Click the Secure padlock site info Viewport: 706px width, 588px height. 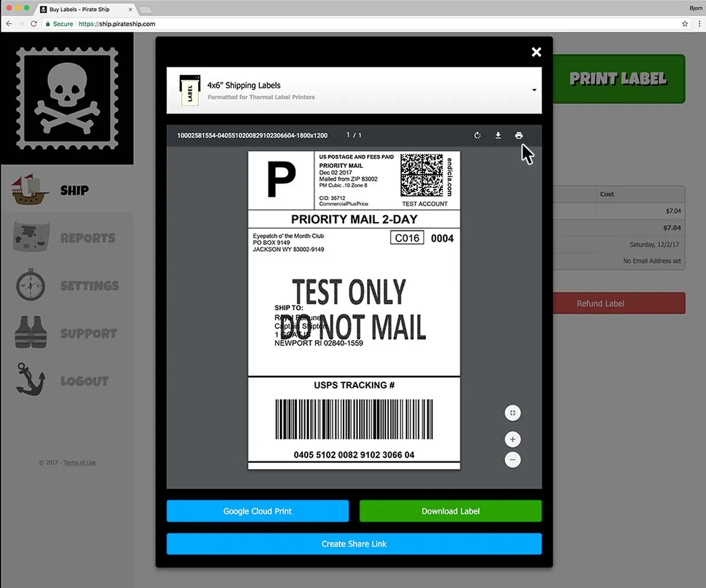pyautogui.click(x=58, y=24)
